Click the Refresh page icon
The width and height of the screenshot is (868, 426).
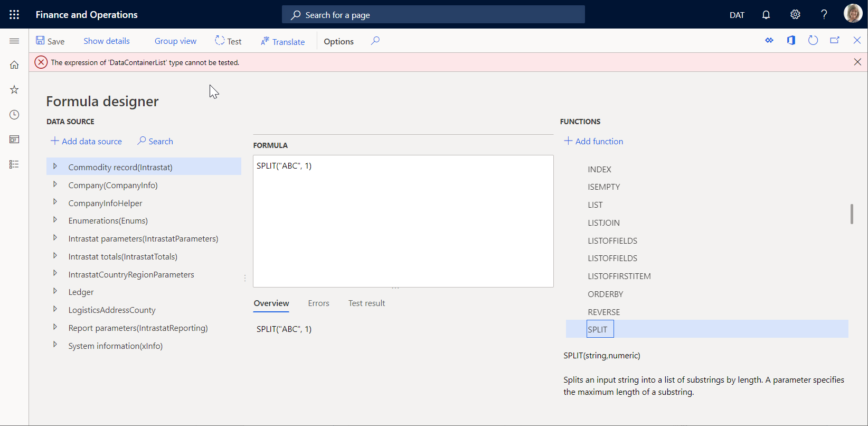click(x=813, y=41)
